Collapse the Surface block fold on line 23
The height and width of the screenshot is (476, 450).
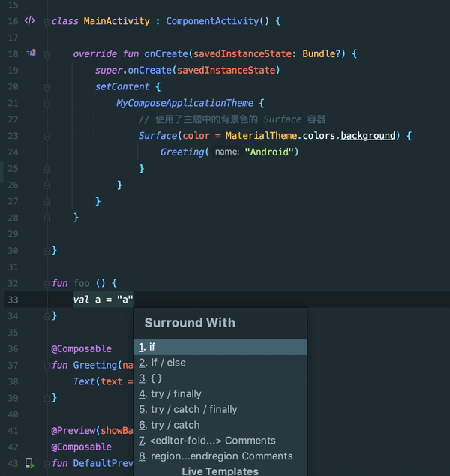(47, 137)
